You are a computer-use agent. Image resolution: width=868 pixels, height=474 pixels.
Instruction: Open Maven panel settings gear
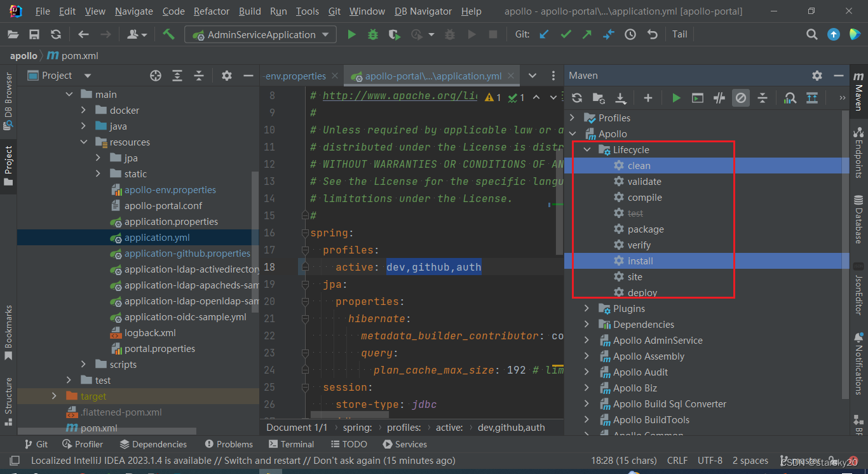pos(817,76)
